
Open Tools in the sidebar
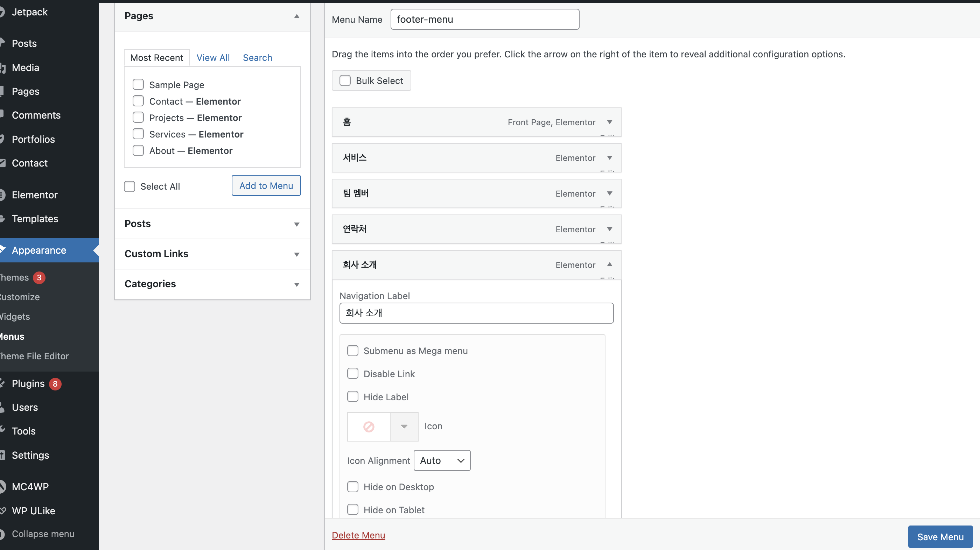23,431
